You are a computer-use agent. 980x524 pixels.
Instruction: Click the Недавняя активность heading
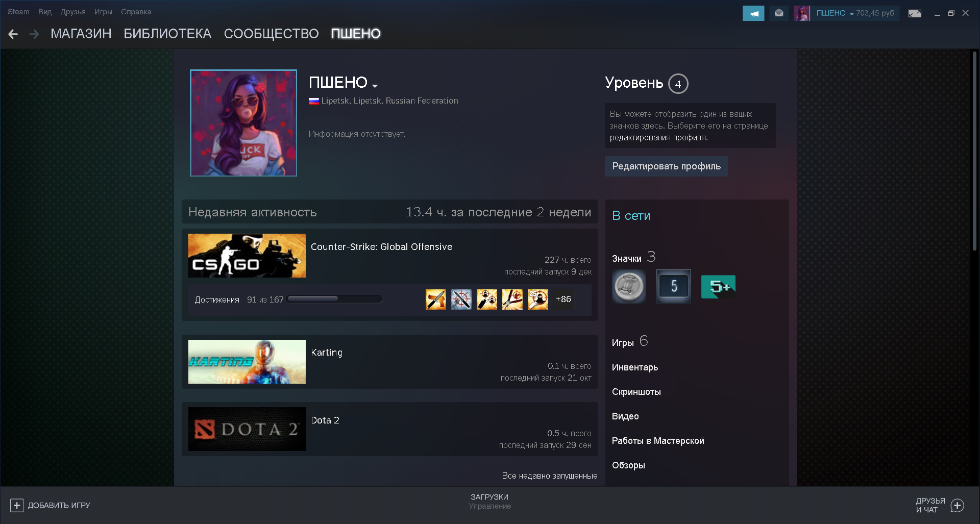coord(252,212)
